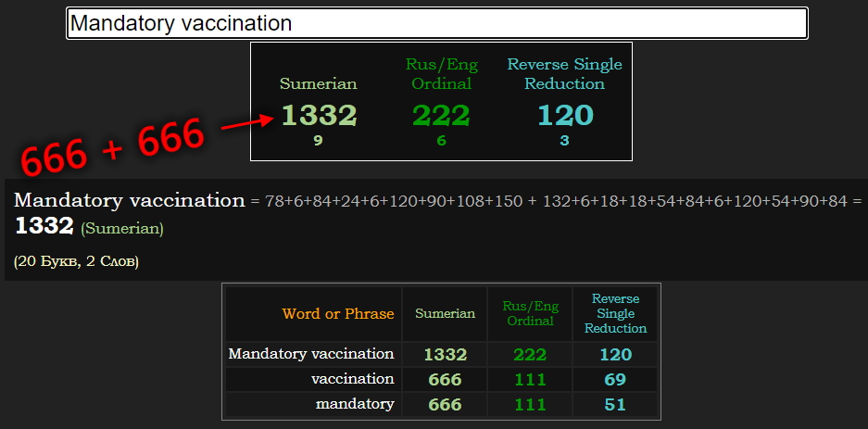Click the digit 6 under 222

click(441, 141)
